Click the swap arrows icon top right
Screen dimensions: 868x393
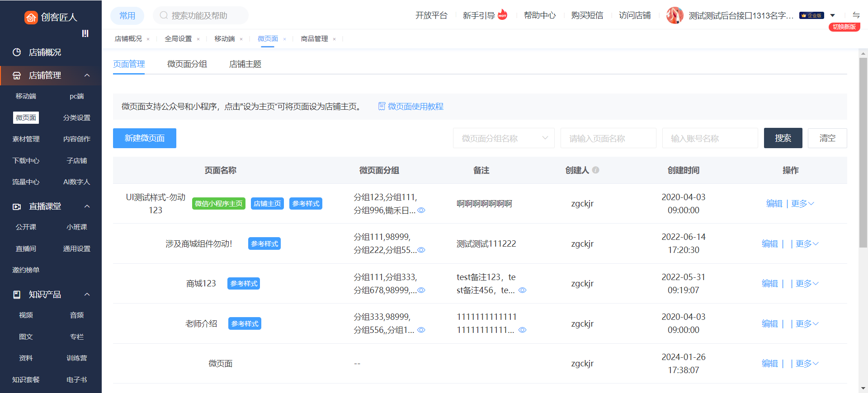coord(856,15)
